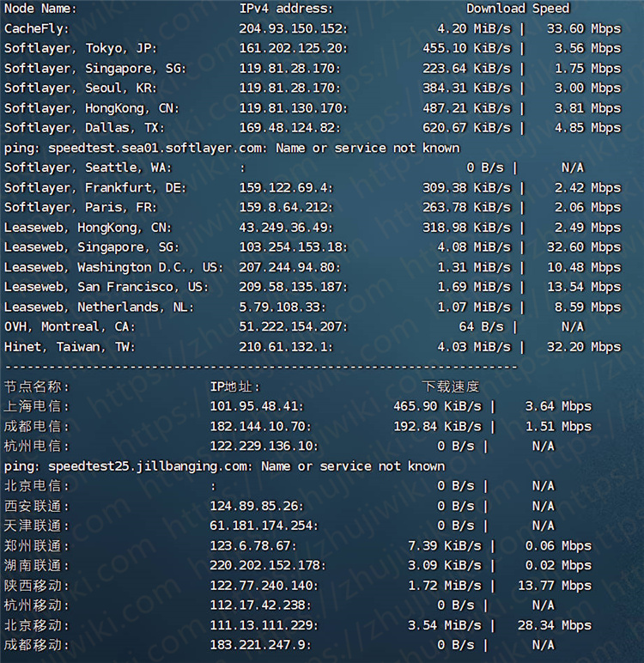Image resolution: width=644 pixels, height=663 pixels.
Task: Click IP address 124.89.85.26
Action: (x=257, y=506)
